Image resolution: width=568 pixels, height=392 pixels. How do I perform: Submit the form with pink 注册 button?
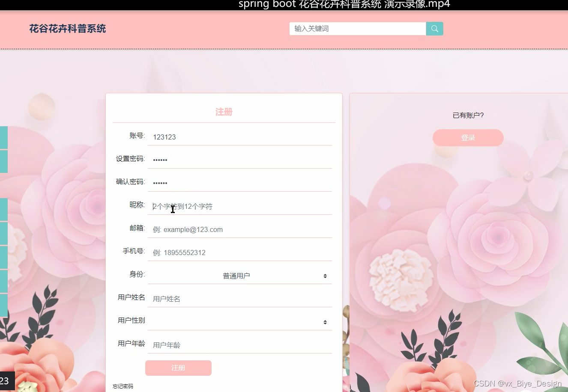coord(178,368)
